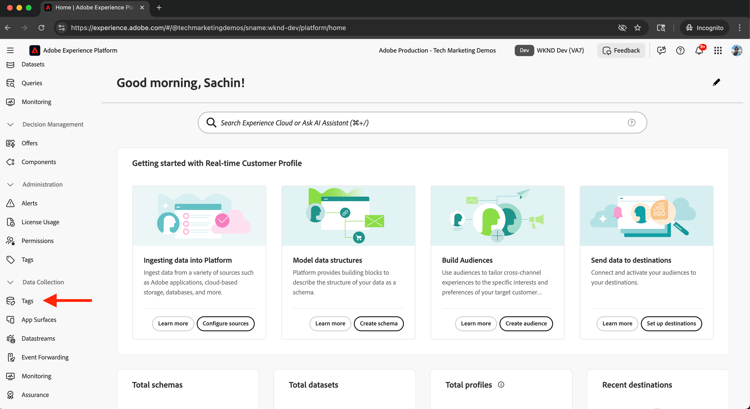Open Assurance in sidebar
Image resolution: width=750 pixels, height=409 pixels.
(35, 395)
